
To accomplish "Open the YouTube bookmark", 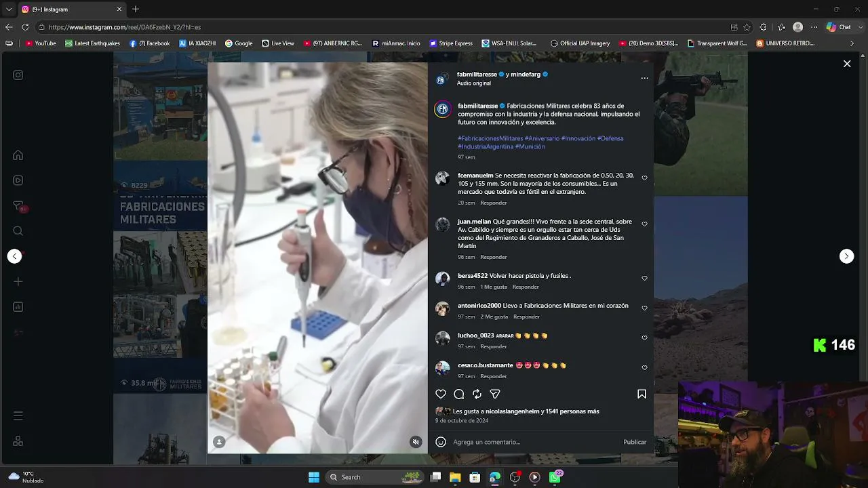I will click(x=41, y=43).
